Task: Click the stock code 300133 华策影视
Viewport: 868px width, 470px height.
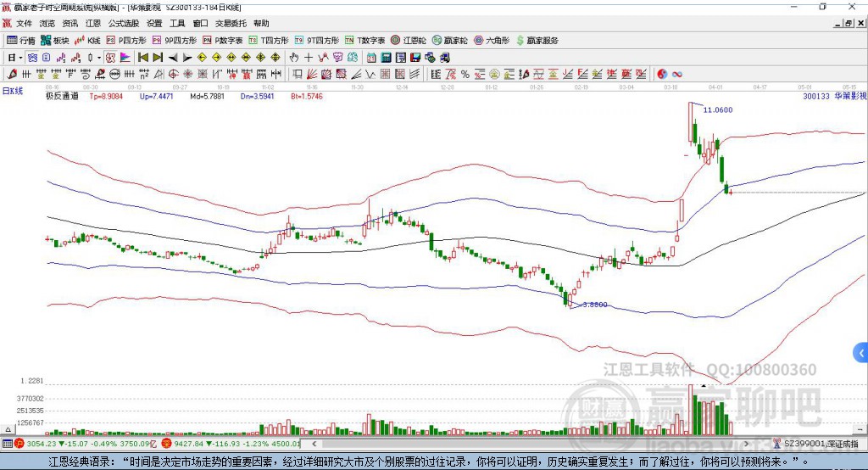Action: pyautogui.click(x=834, y=96)
